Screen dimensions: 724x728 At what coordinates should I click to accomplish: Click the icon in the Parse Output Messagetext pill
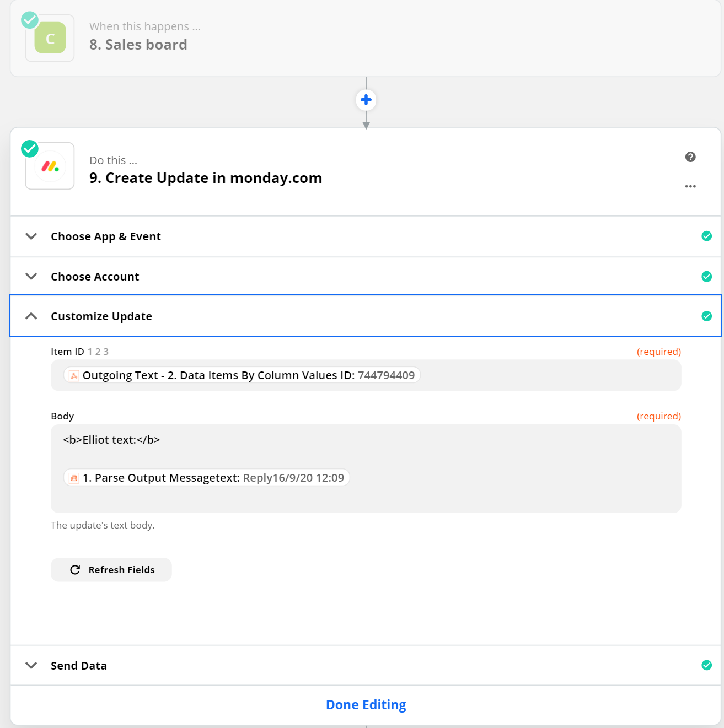[74, 478]
